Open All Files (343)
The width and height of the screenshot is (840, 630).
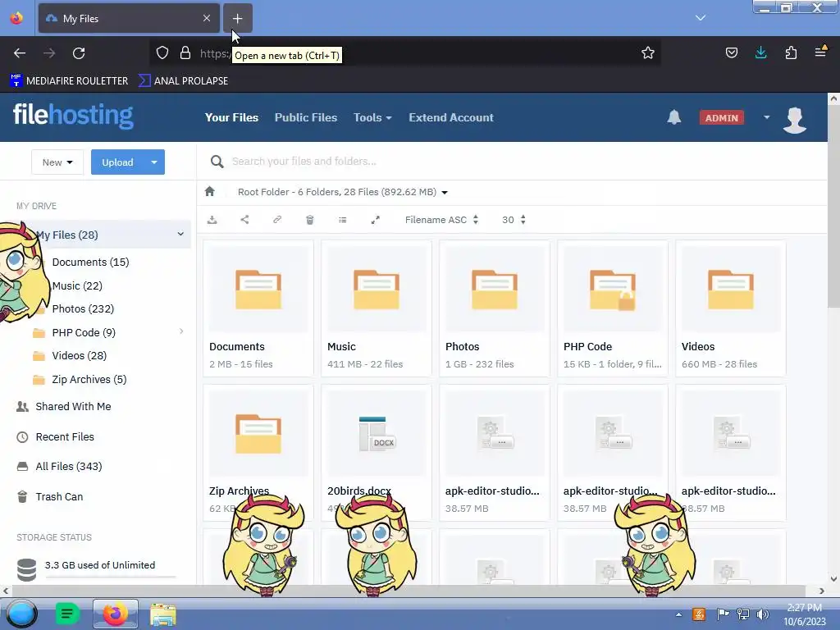click(69, 466)
